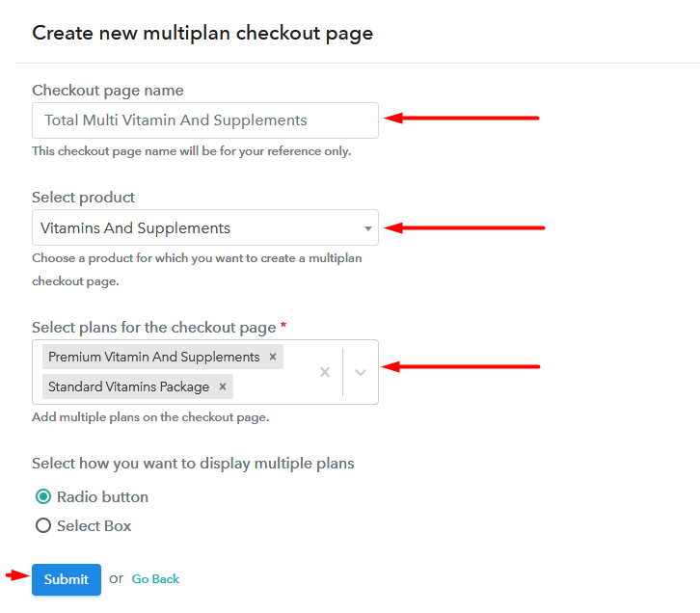The width and height of the screenshot is (700, 613).
Task: Click Standard Vitamins Package tag text
Action: [x=128, y=386]
